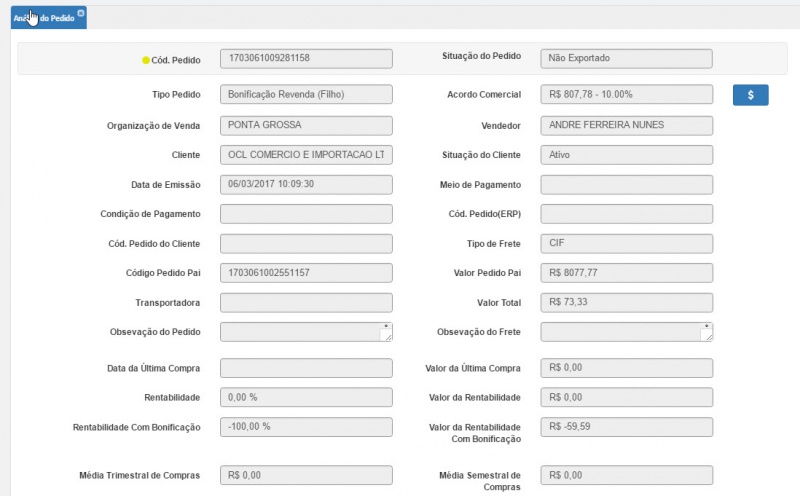
Task: Click the Código Pedido Pai field
Action: (x=306, y=273)
